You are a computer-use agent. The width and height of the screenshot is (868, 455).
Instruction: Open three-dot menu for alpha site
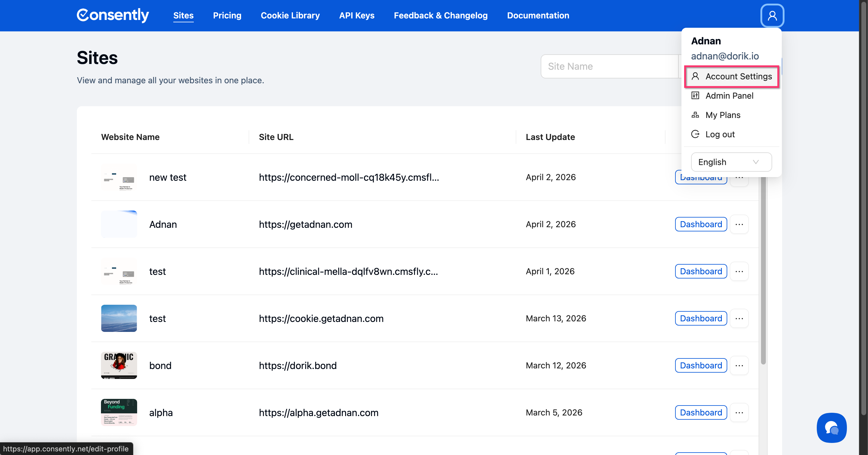[x=739, y=412]
